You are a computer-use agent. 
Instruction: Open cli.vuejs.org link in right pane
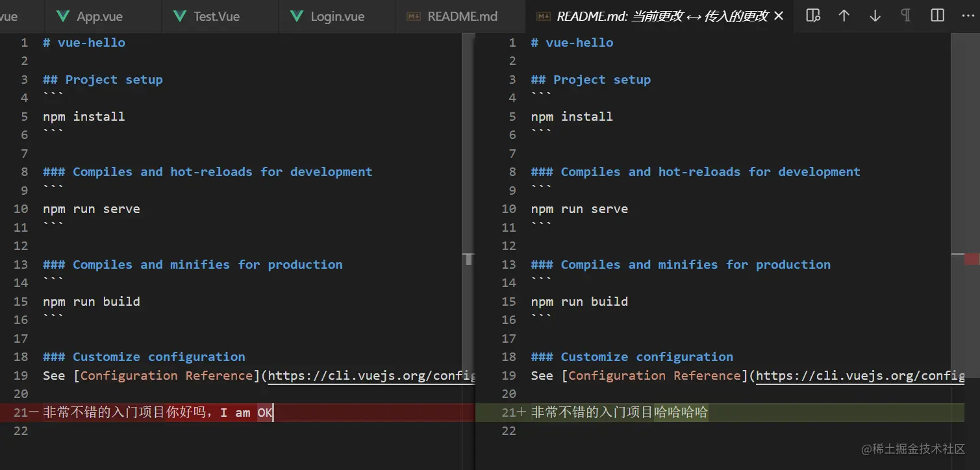coord(860,376)
